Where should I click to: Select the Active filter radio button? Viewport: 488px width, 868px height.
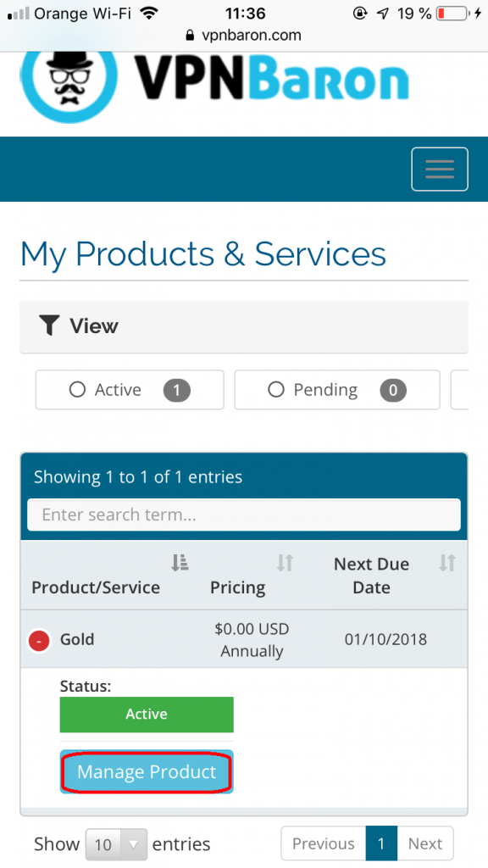(77, 390)
